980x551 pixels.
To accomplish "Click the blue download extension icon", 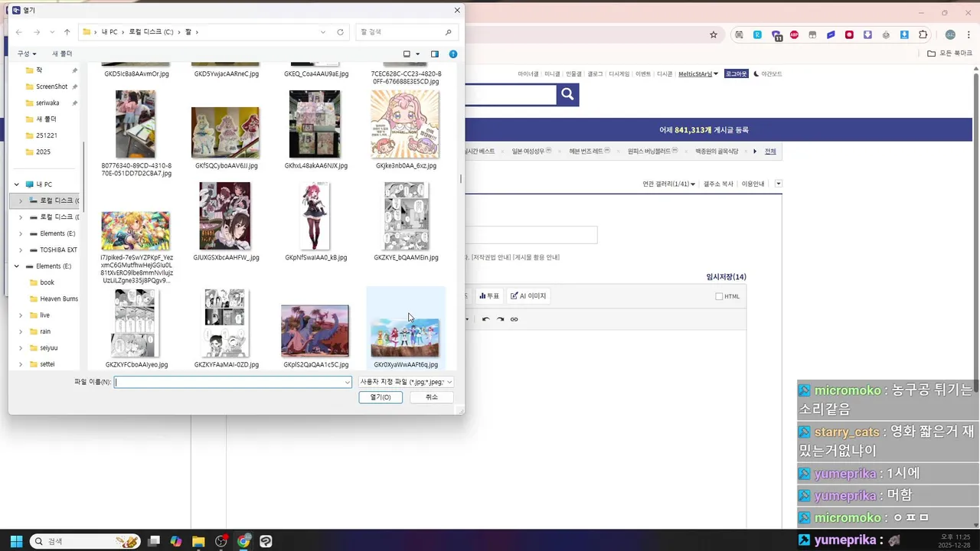I will coord(904,34).
